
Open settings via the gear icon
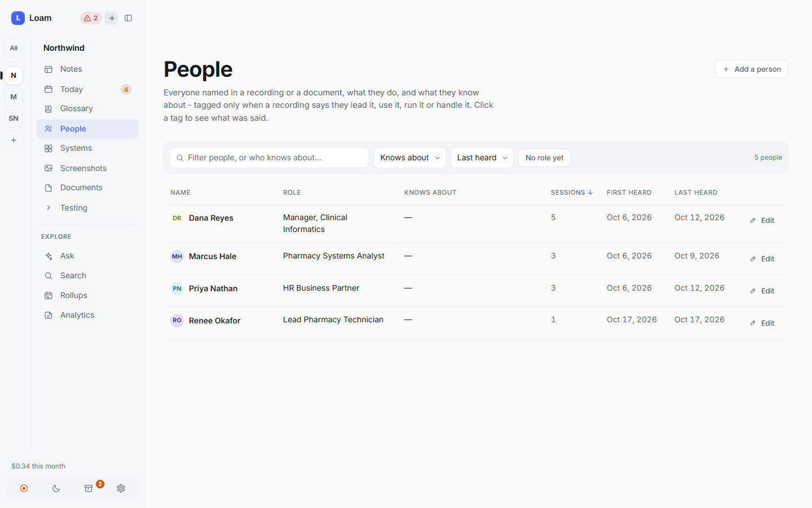point(121,489)
